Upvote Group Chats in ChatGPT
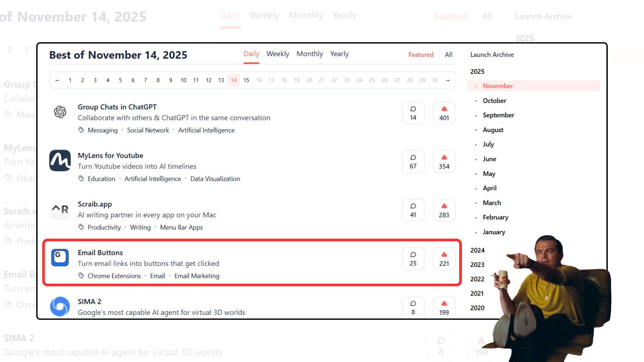Image resolution: width=644 pixels, height=362 pixels. click(444, 113)
